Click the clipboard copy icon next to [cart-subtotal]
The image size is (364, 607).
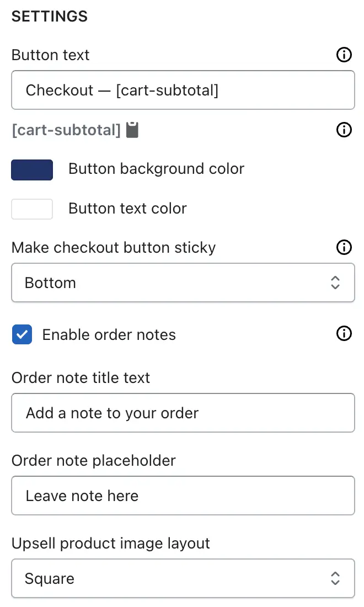point(132,130)
